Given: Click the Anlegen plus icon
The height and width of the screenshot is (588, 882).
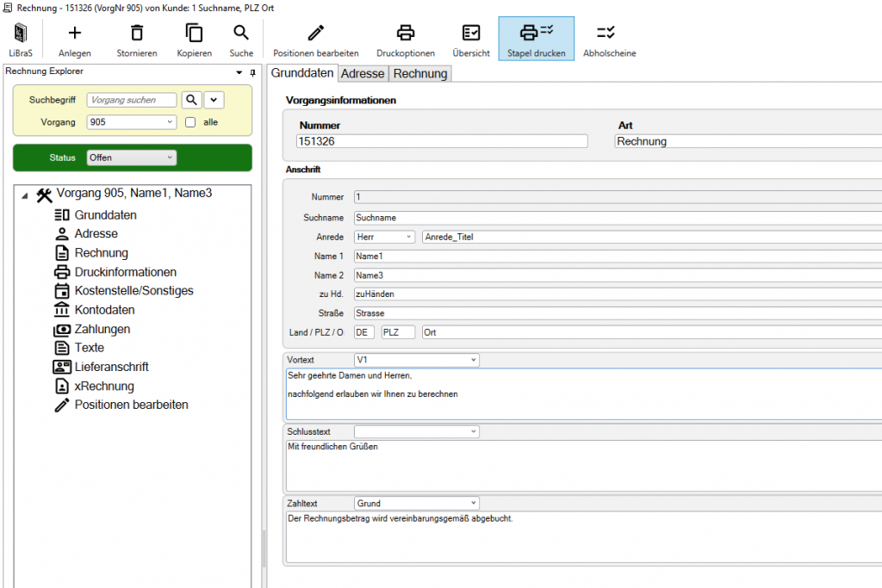Looking at the screenshot, I should [x=75, y=34].
